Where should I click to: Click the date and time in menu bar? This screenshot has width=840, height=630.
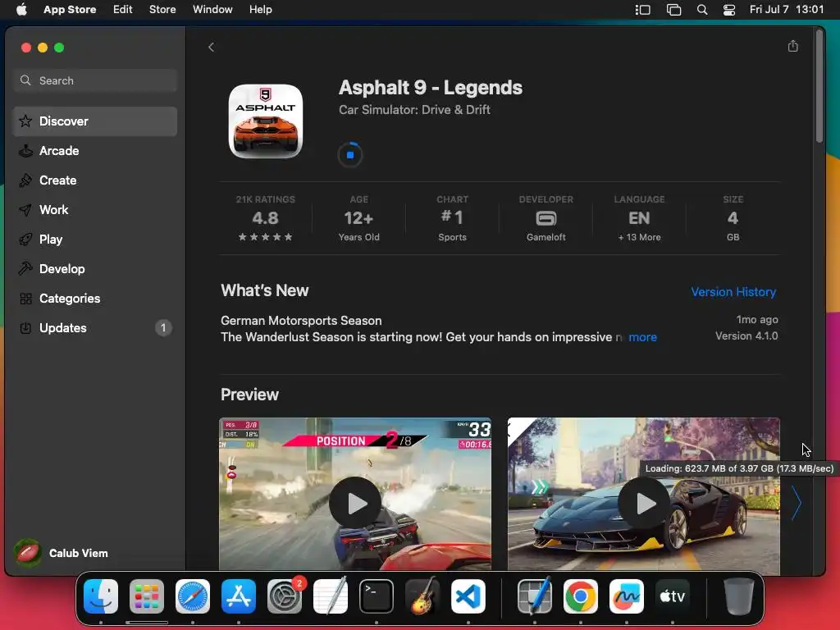tap(787, 9)
